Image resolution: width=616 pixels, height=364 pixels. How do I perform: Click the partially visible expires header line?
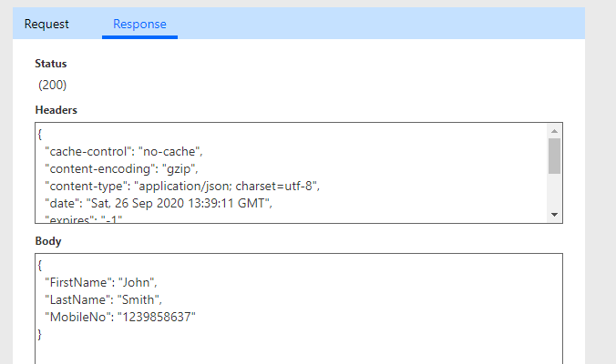tap(83, 218)
